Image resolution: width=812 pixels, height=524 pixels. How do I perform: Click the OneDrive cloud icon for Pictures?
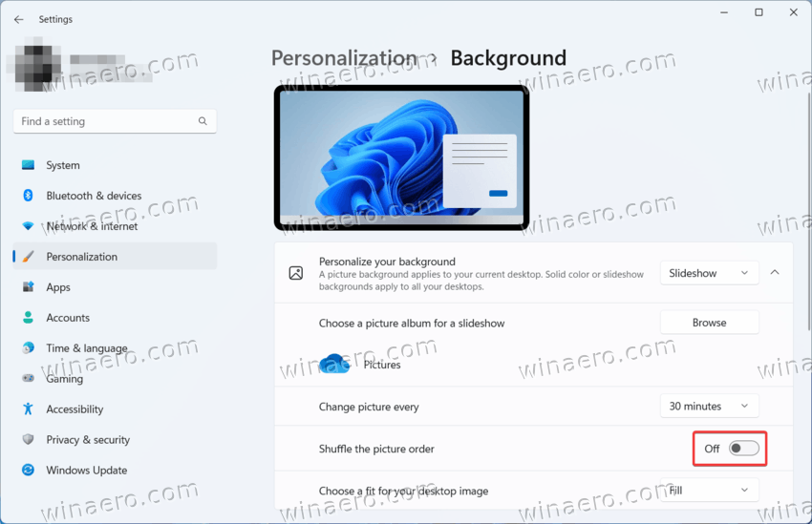pyautogui.click(x=334, y=364)
